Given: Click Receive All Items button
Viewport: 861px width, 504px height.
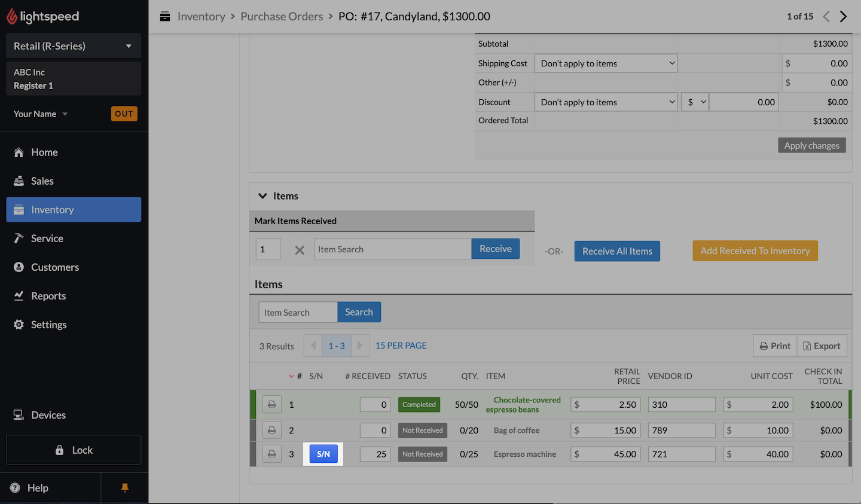Looking at the screenshot, I should [617, 251].
